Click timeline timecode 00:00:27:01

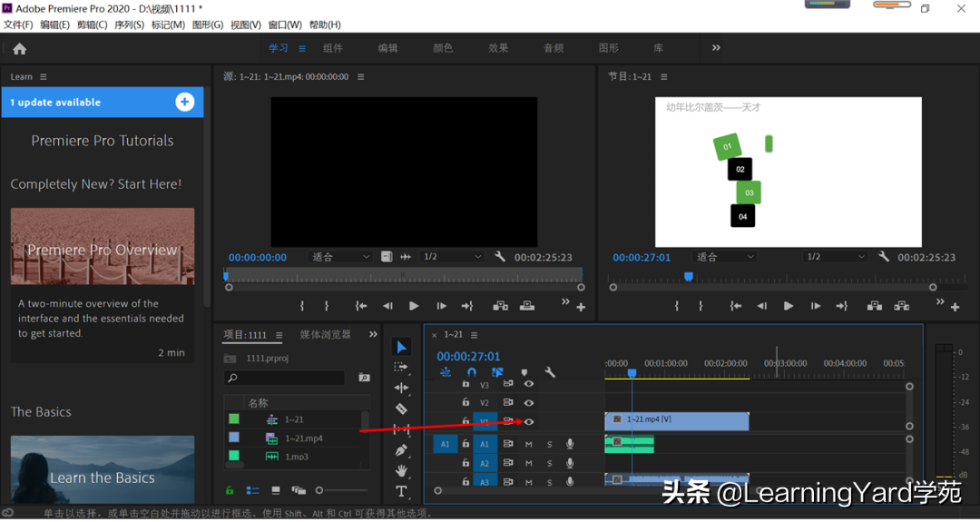(x=468, y=357)
